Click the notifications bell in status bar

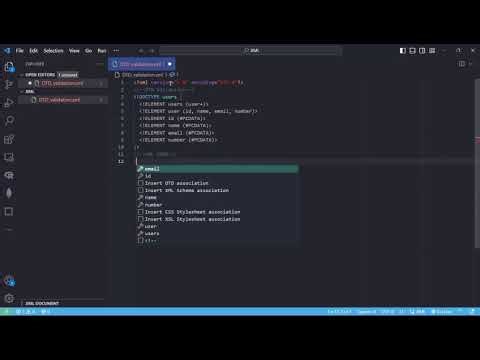point(472,312)
